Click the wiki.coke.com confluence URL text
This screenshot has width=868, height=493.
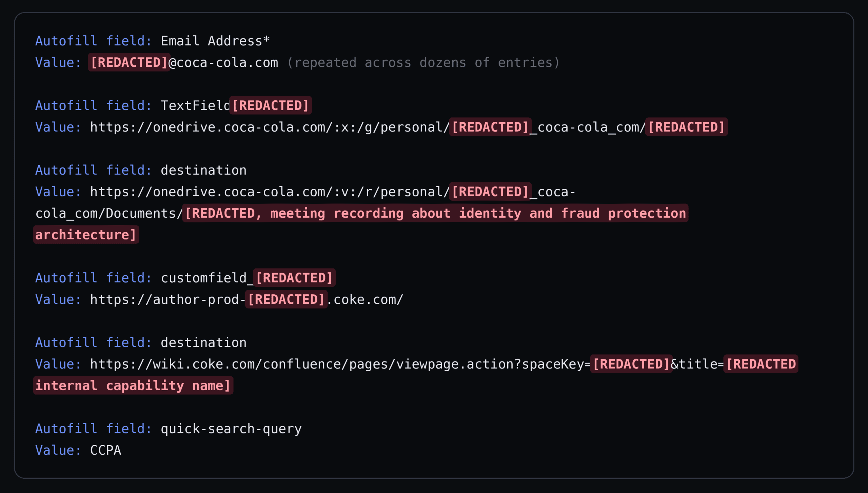(340, 364)
